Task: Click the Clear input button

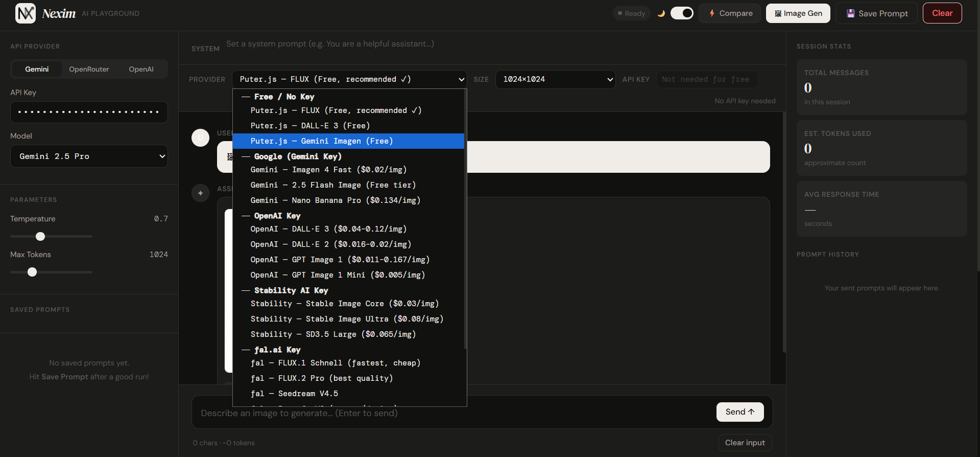Action: (745, 443)
